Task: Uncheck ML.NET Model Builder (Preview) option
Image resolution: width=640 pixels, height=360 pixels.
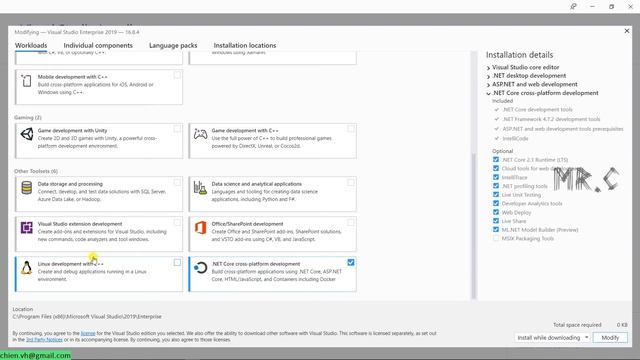Action: point(496,230)
